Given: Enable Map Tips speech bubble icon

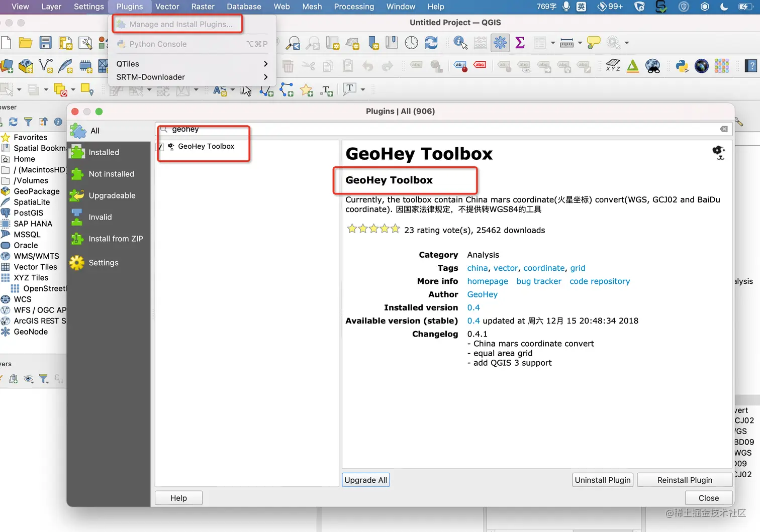Looking at the screenshot, I should [x=594, y=43].
